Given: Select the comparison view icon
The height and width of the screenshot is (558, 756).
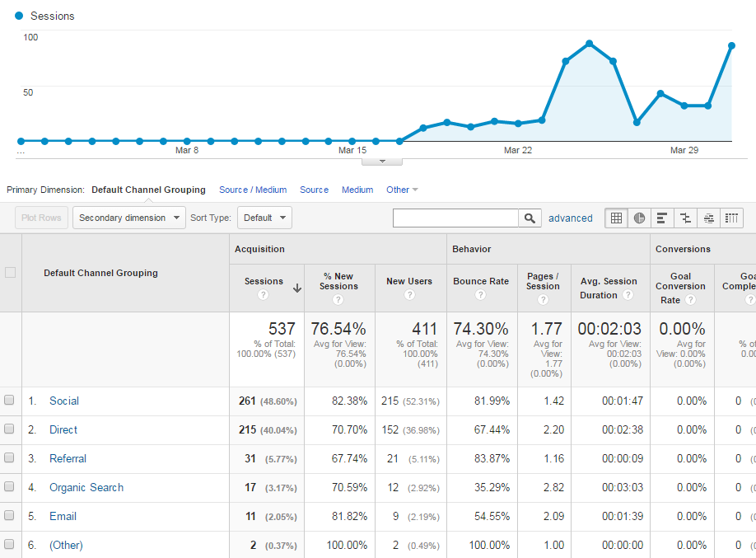Looking at the screenshot, I should (685, 218).
